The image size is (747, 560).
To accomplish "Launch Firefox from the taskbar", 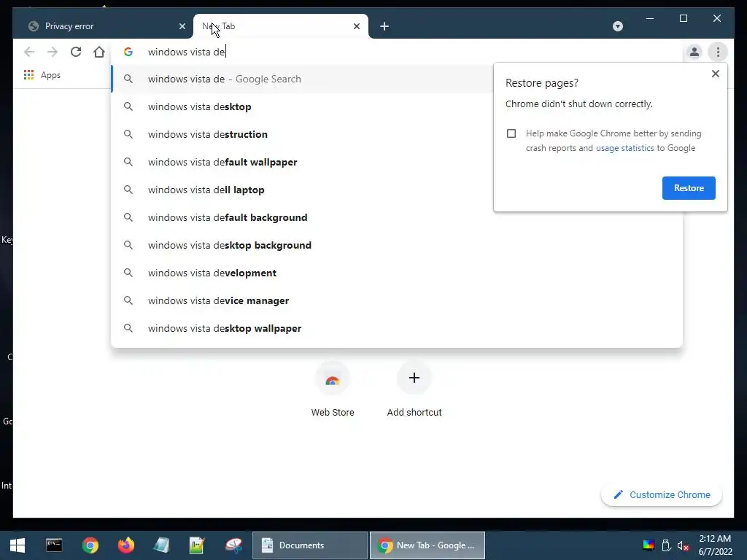I will 125,545.
